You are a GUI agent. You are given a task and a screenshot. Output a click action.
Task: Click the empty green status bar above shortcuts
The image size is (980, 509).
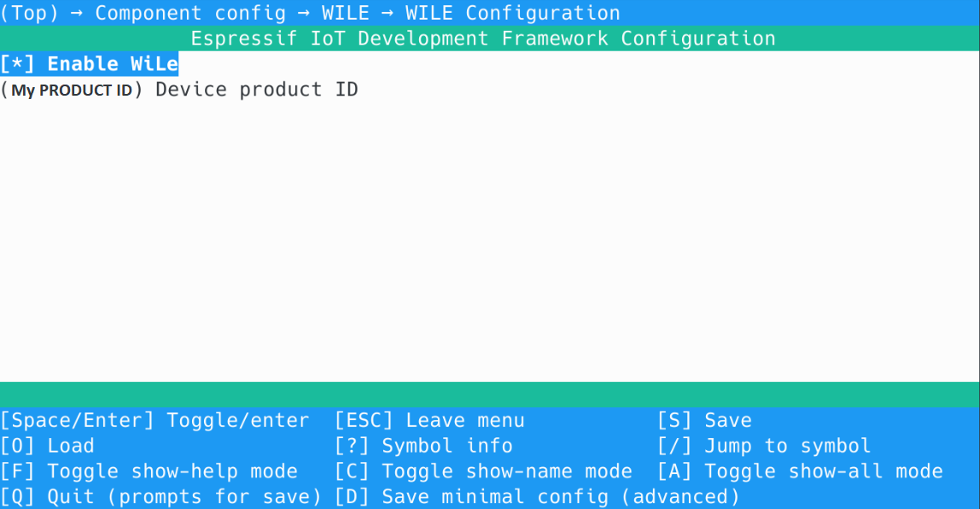click(x=490, y=395)
